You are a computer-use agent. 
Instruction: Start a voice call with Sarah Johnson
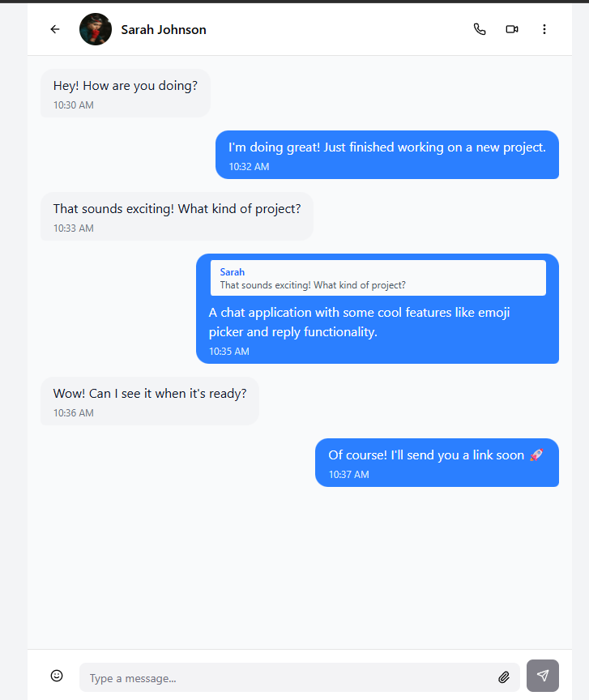pos(479,28)
